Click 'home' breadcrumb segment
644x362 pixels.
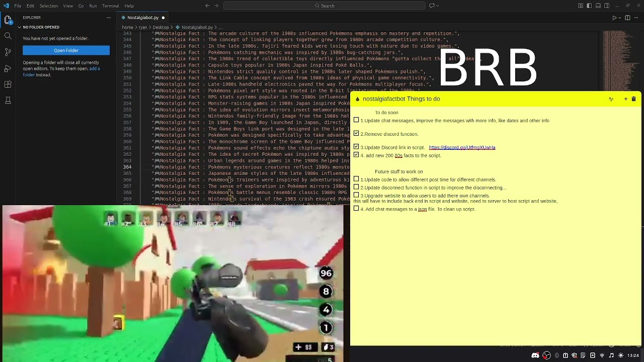[127, 27]
